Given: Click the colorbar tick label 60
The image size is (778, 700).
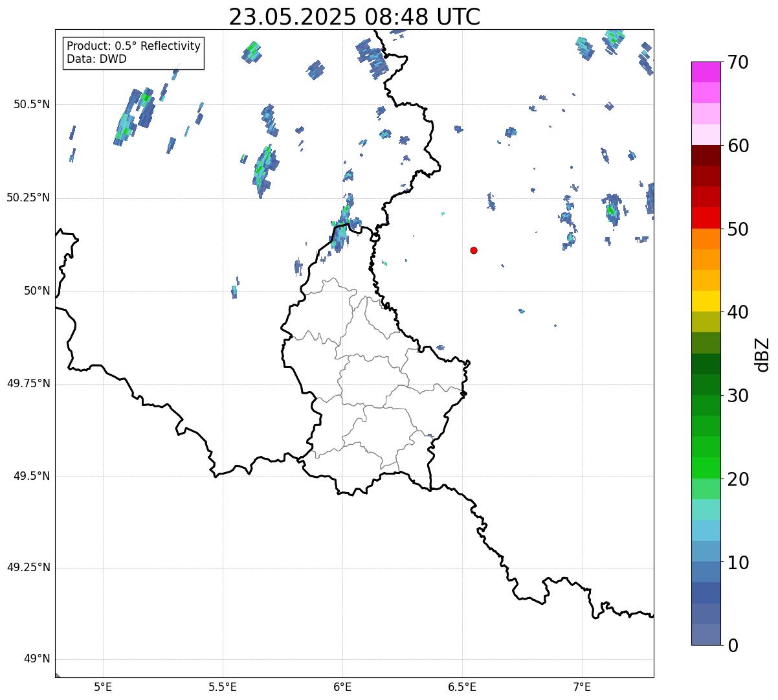Looking at the screenshot, I should click(738, 146).
